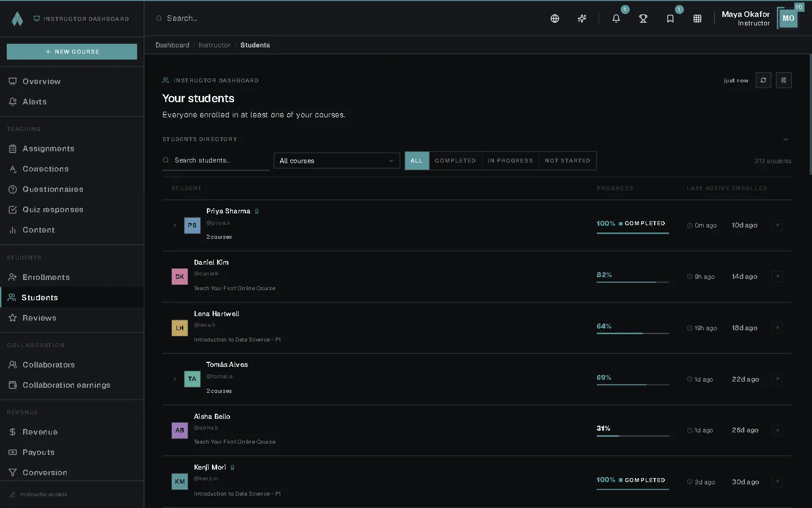Click the Daniel Kim student name
Viewport: 812px width, 508px height.
point(211,262)
